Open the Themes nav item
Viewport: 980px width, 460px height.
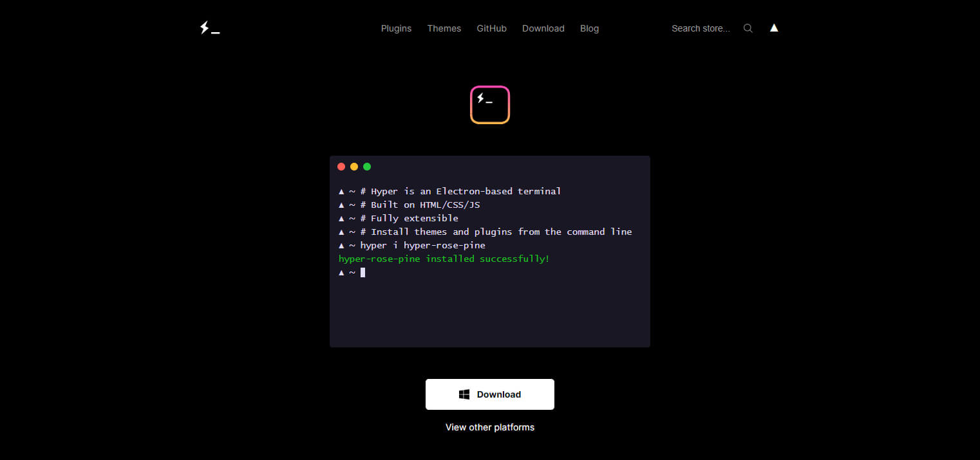[x=444, y=28]
